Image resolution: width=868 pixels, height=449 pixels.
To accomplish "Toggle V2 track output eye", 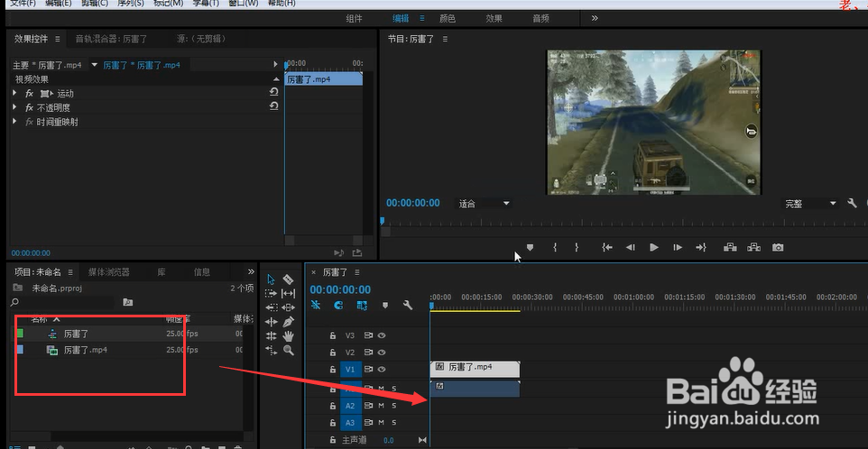I will pos(382,353).
